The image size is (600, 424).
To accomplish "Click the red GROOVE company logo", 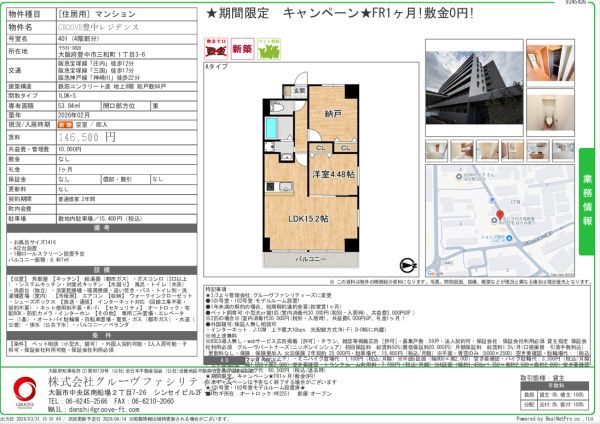I will click(25, 391).
